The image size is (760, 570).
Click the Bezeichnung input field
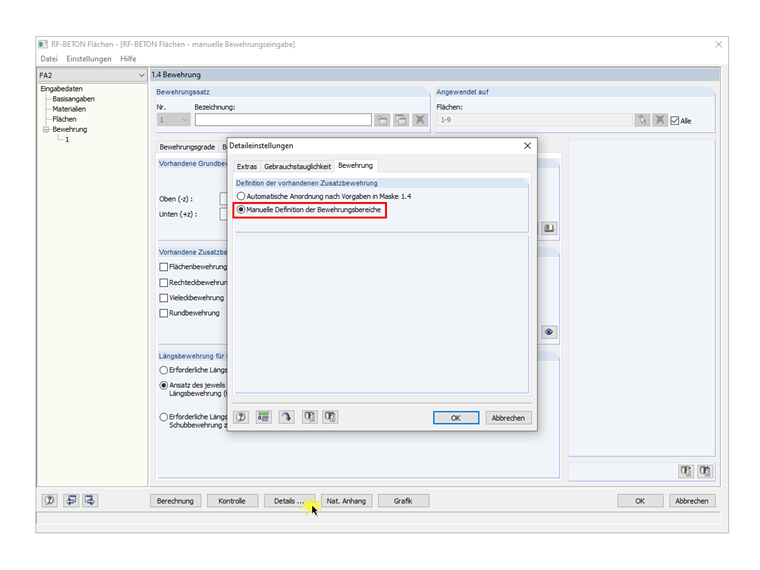283,120
